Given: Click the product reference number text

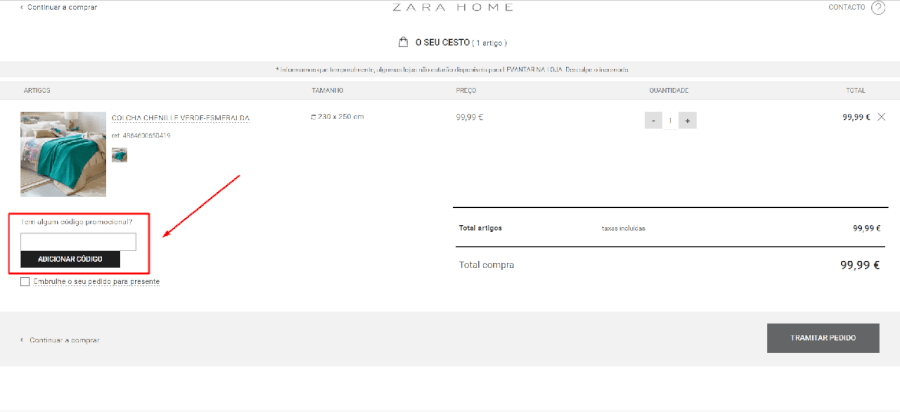Looking at the screenshot, I should coord(141,136).
